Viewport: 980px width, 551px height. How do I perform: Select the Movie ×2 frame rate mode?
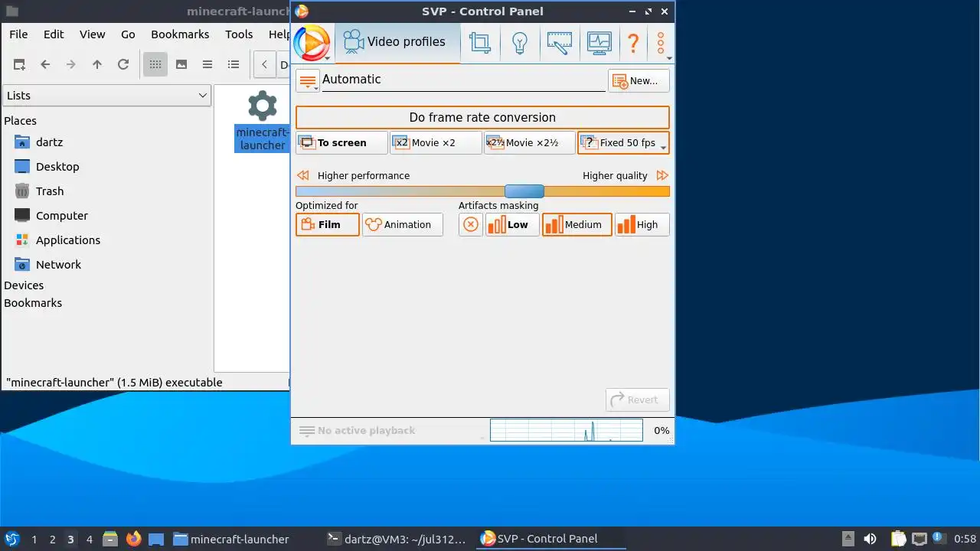pyautogui.click(x=436, y=143)
